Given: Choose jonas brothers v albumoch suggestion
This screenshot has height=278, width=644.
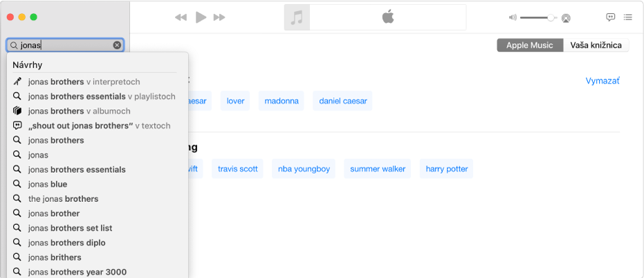Looking at the screenshot, I should tap(79, 111).
